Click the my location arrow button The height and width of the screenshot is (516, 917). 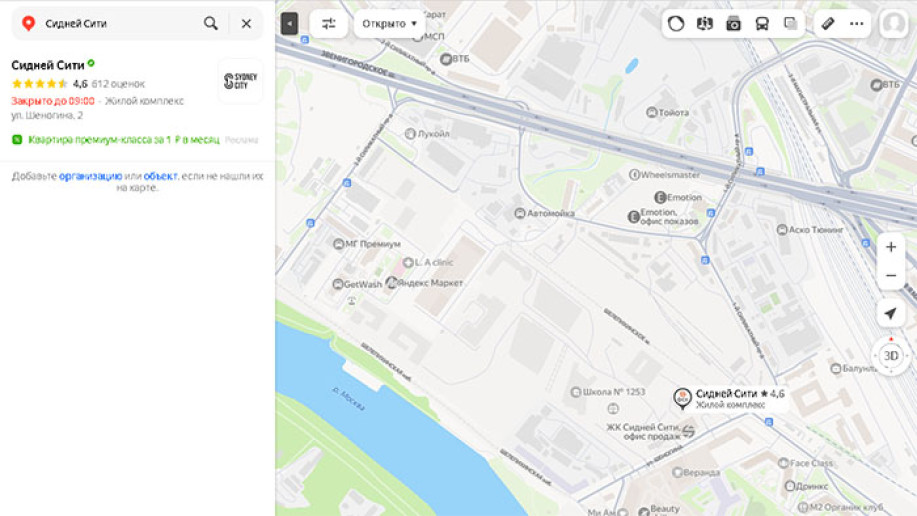[890, 314]
